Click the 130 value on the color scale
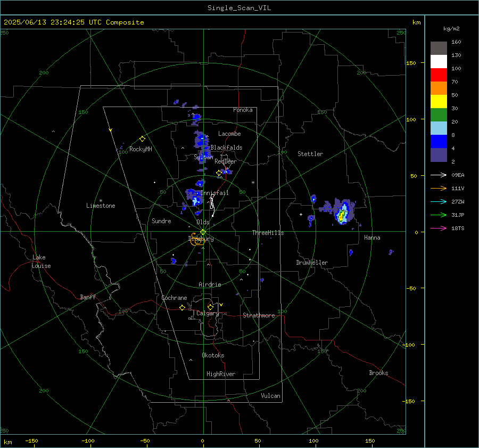This screenshot has height=448, width=479. pyautogui.click(x=456, y=55)
